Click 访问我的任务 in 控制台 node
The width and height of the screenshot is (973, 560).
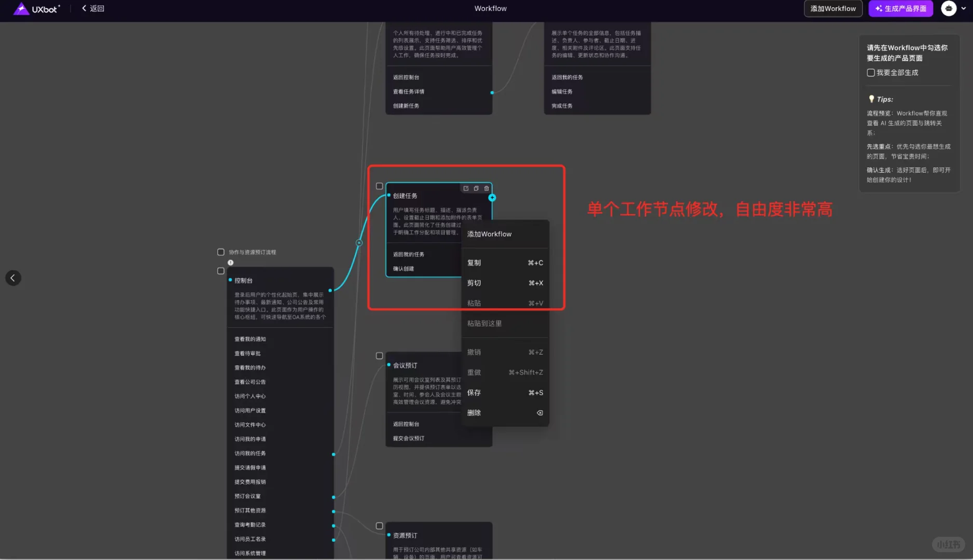pos(250,453)
